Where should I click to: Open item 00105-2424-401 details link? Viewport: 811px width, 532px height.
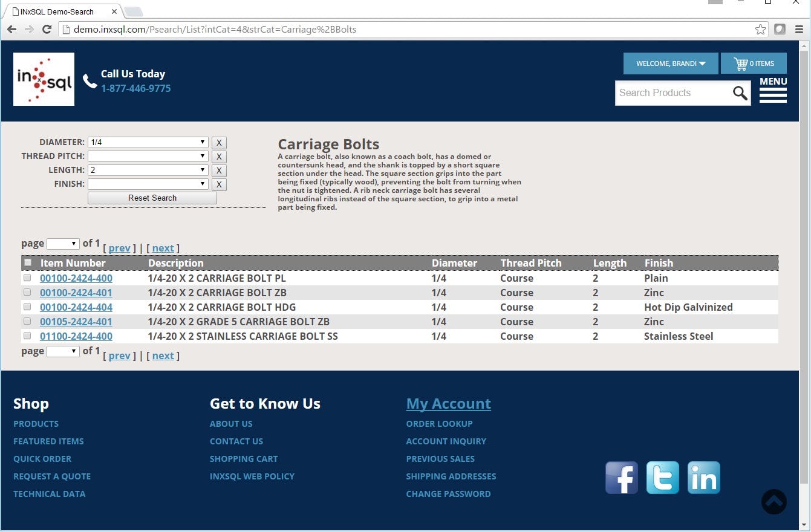click(x=75, y=321)
